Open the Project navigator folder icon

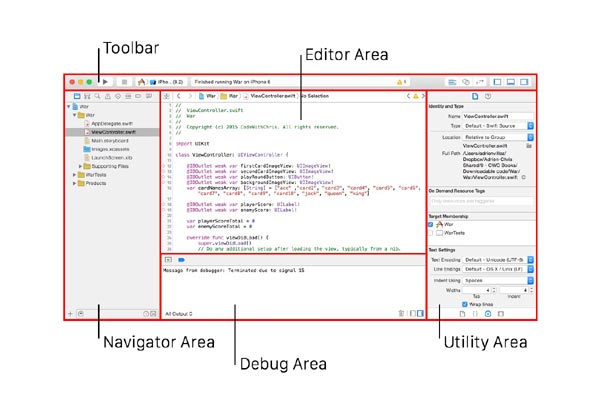click(77, 96)
